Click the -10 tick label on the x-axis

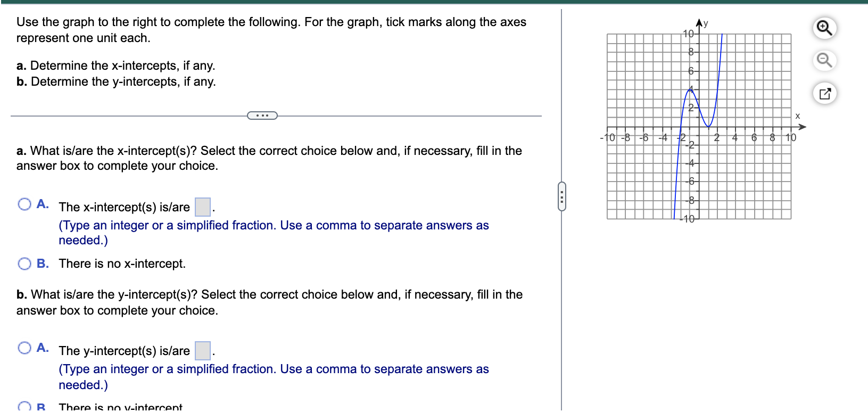click(608, 137)
